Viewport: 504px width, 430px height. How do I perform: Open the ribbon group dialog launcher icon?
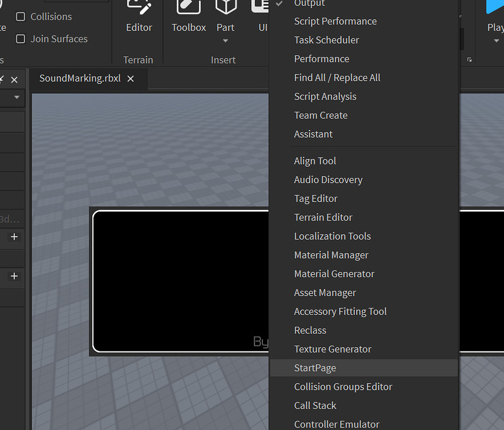[x=469, y=60]
